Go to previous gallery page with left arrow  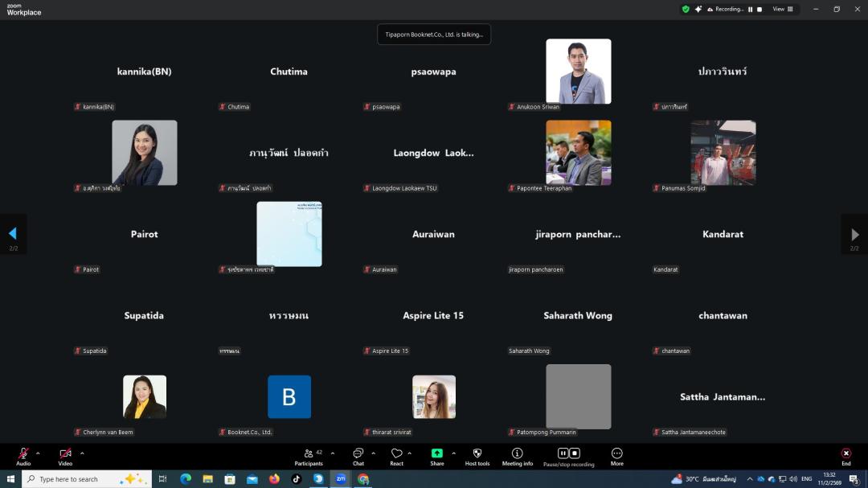13,234
